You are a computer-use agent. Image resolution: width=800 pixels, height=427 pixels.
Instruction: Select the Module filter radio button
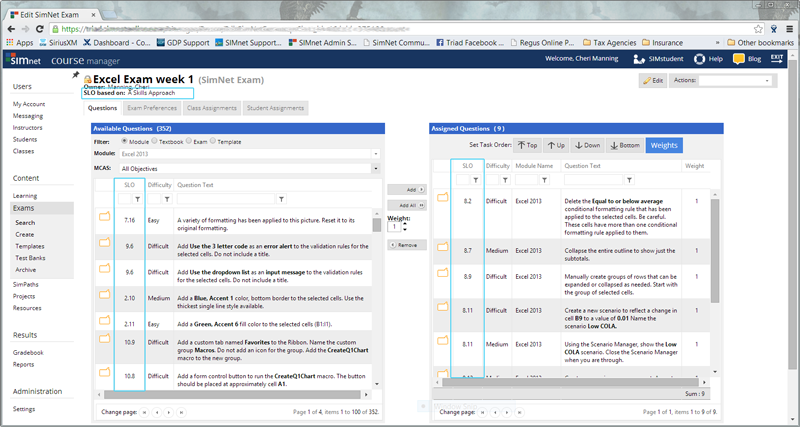124,141
